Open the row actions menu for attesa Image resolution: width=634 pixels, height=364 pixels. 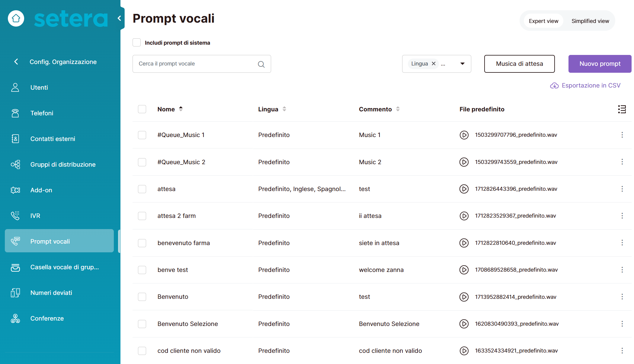click(x=622, y=189)
